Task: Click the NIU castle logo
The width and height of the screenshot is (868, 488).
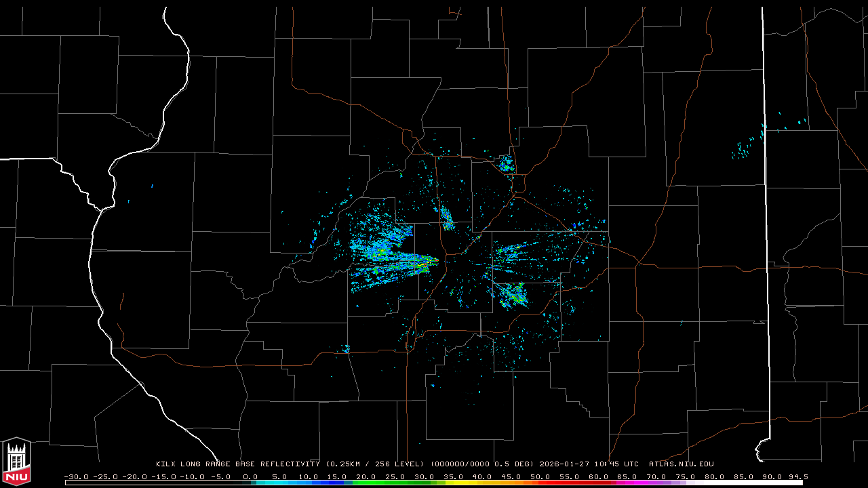Action: pyautogui.click(x=16, y=461)
